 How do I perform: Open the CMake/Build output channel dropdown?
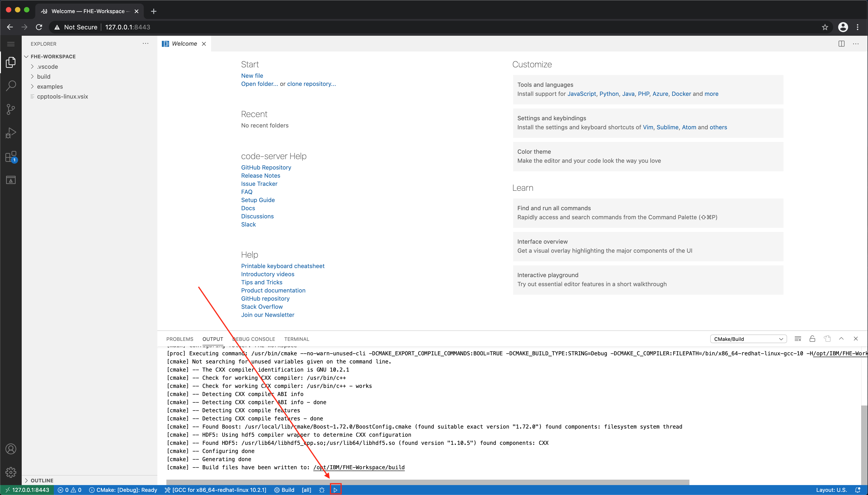coord(748,339)
